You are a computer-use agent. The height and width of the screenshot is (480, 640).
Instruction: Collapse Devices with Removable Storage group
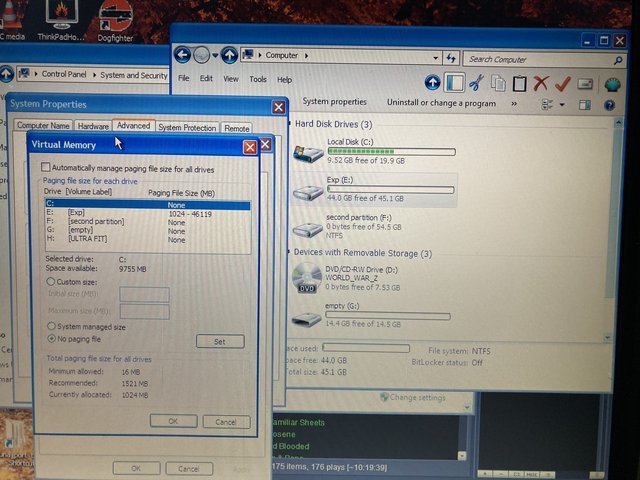coord(289,251)
